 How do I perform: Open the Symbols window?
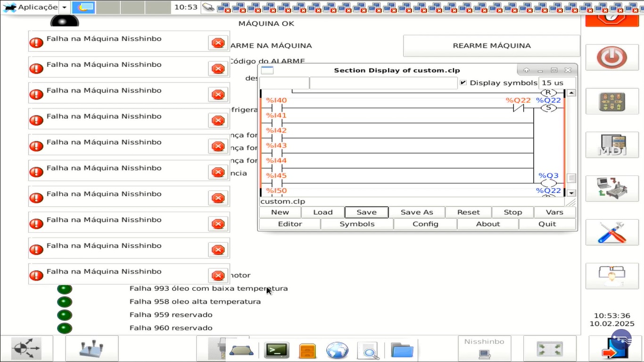[357, 224]
